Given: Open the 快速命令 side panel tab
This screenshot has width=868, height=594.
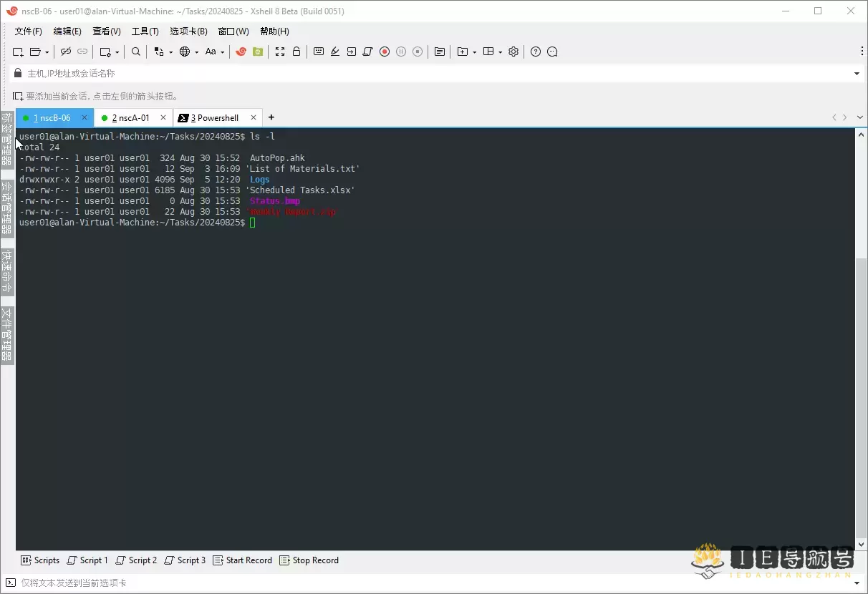Looking at the screenshot, I should [6, 271].
